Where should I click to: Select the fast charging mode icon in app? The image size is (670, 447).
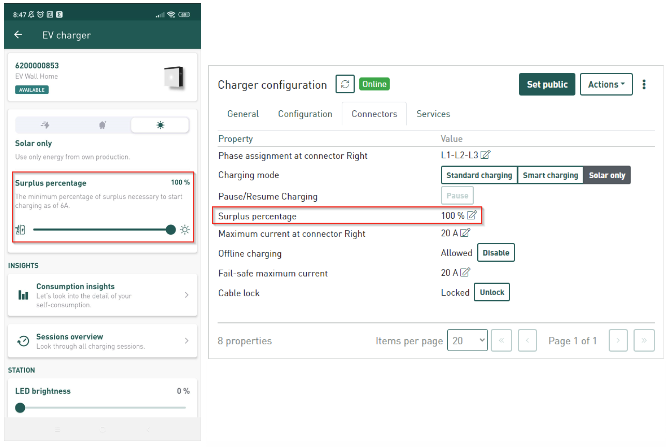point(45,125)
